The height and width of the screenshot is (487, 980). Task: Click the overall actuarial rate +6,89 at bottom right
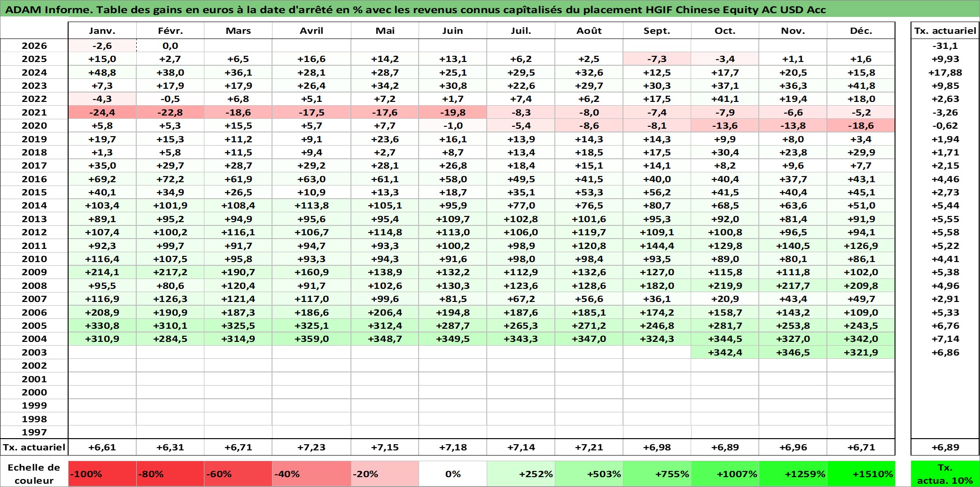945,447
